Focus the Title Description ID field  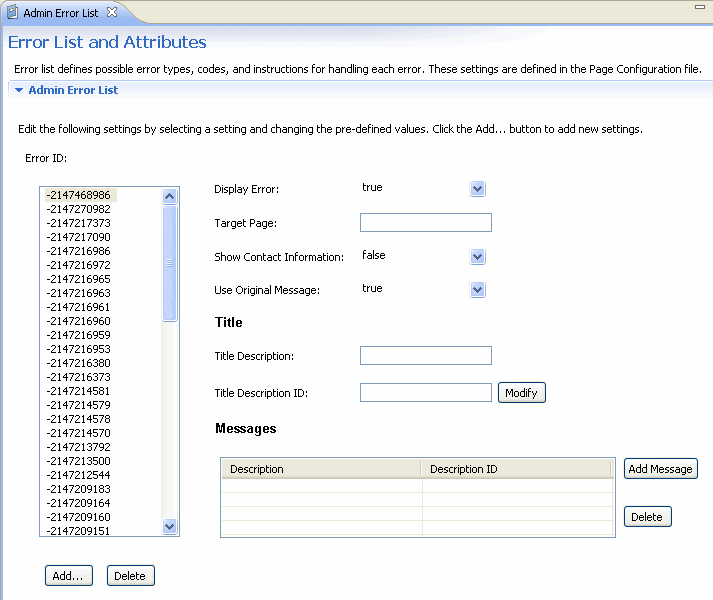click(425, 393)
